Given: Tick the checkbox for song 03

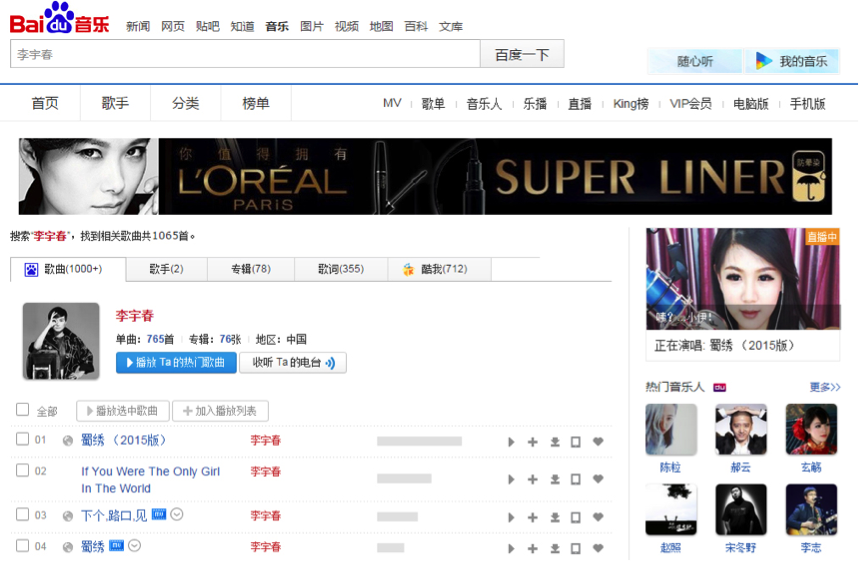Looking at the screenshot, I should 22,514.
